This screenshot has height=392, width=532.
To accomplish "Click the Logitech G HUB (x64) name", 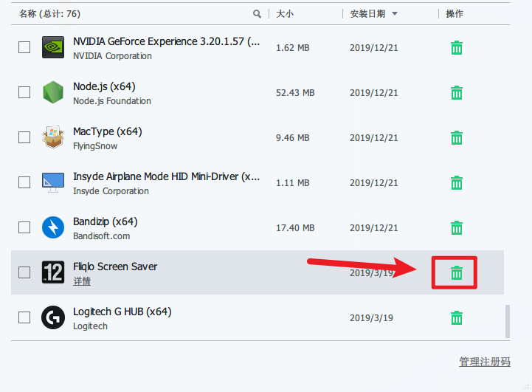I will click(122, 312).
